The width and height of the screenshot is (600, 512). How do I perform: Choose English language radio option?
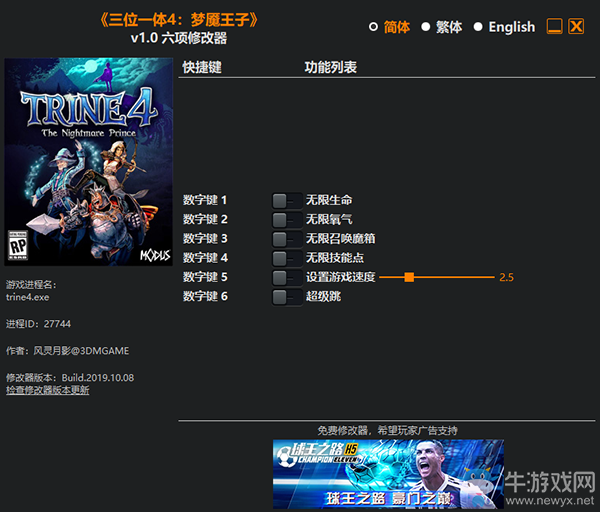478,27
